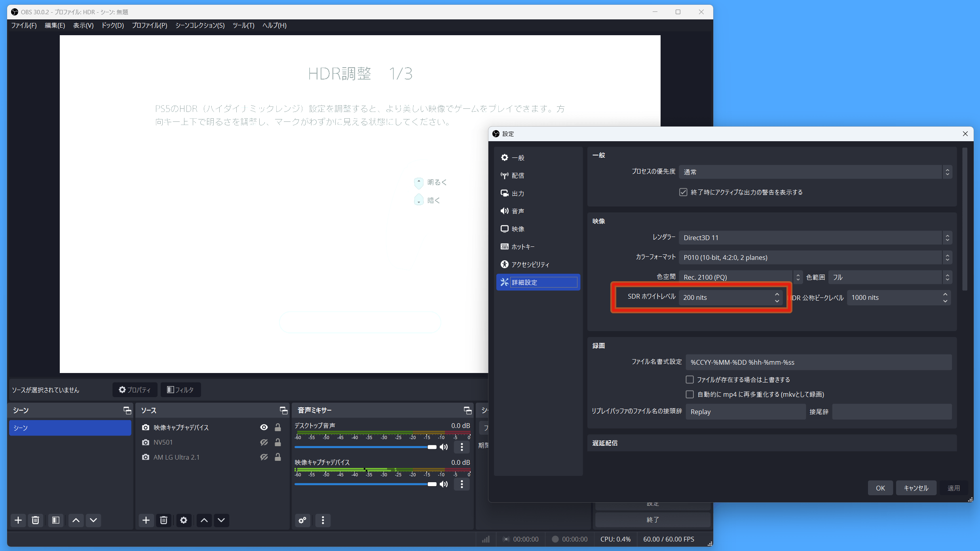Open source properties gear icon

[184, 520]
